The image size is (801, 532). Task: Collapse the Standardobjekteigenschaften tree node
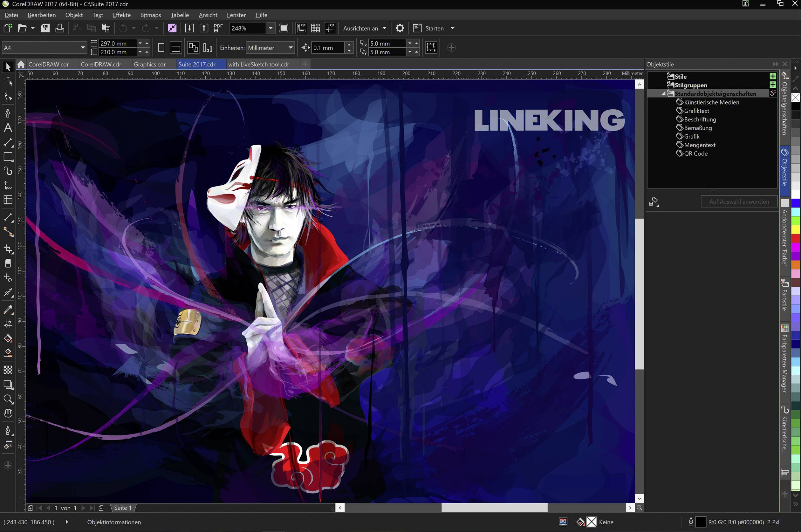click(663, 94)
